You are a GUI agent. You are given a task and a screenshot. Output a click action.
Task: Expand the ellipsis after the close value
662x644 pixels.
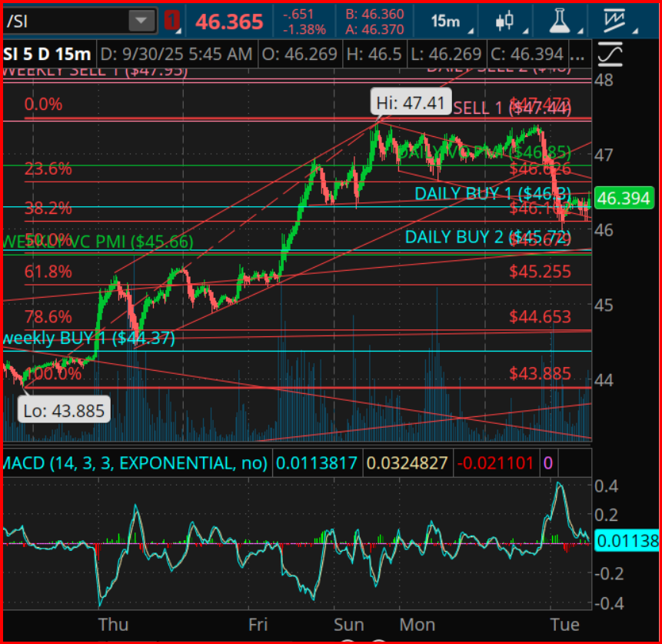pos(581,55)
